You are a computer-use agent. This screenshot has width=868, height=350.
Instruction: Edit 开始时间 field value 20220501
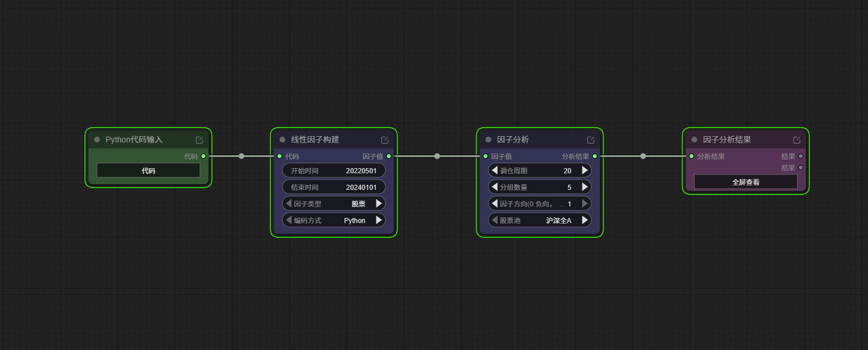coord(334,170)
